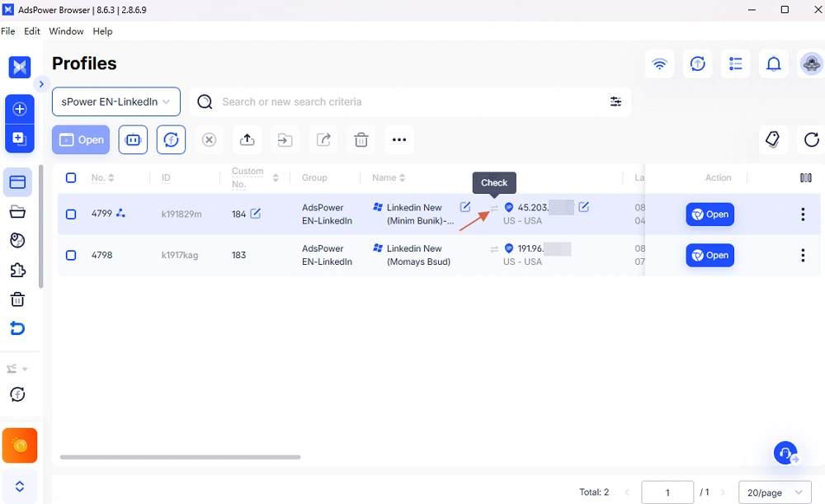Refresh the profile list
The width and height of the screenshot is (825, 504).
pyautogui.click(x=811, y=139)
